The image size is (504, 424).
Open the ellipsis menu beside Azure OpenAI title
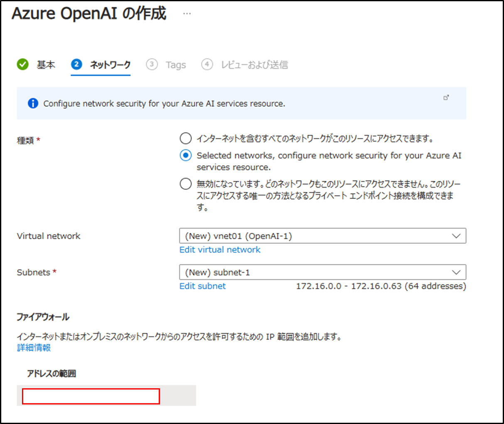[187, 14]
